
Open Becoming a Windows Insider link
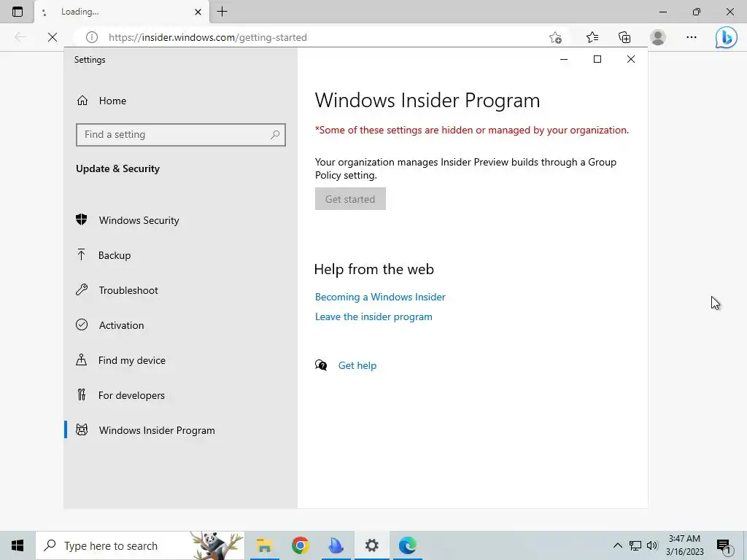point(380,297)
